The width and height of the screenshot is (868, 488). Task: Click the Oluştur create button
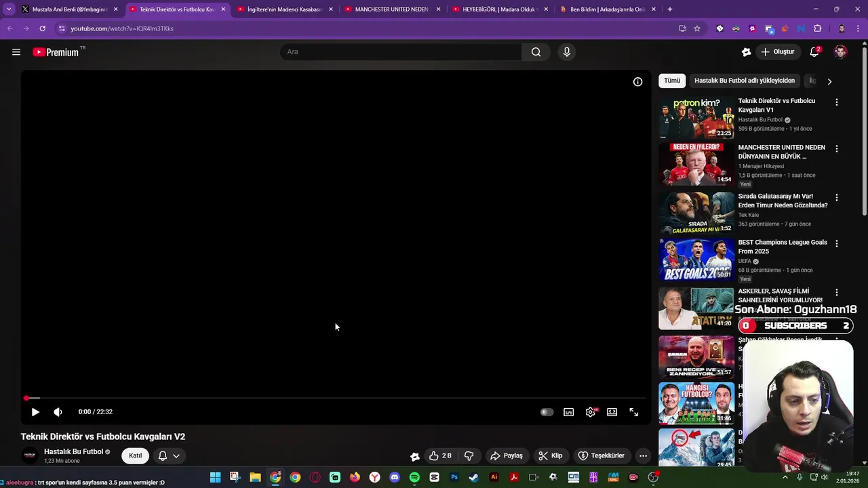(778, 52)
